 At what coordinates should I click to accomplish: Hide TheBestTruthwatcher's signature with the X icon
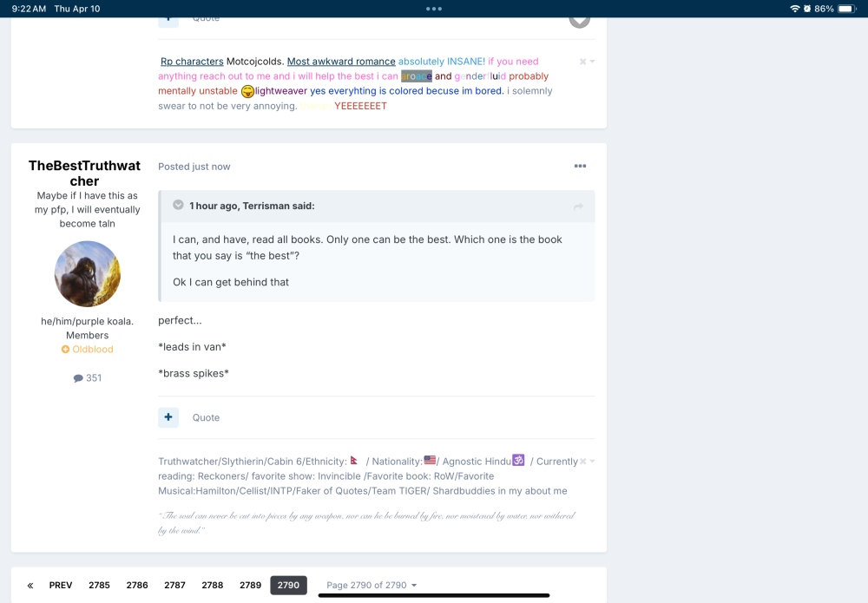point(582,461)
